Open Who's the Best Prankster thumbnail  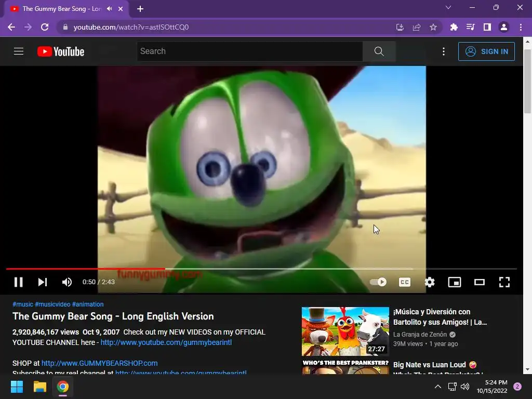pyautogui.click(x=345, y=367)
